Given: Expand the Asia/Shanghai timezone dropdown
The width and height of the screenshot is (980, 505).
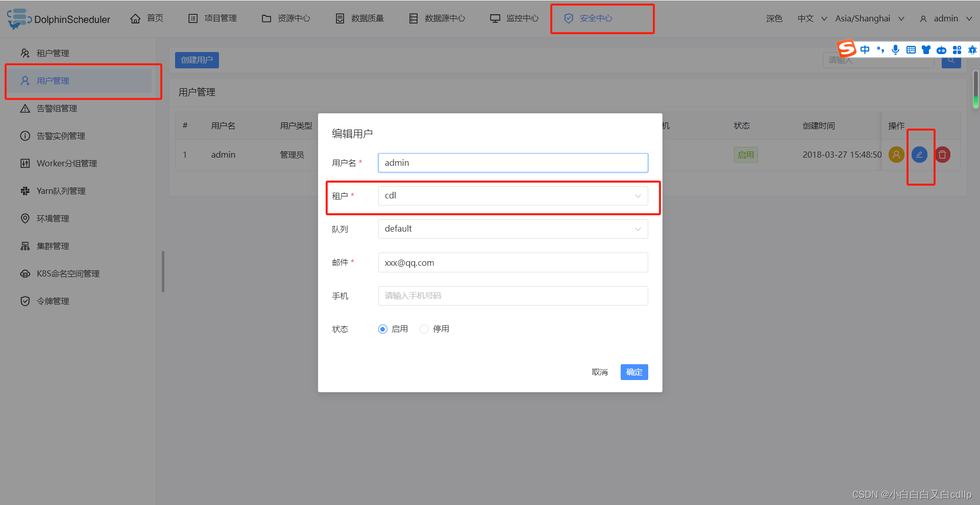Looking at the screenshot, I should click(870, 18).
